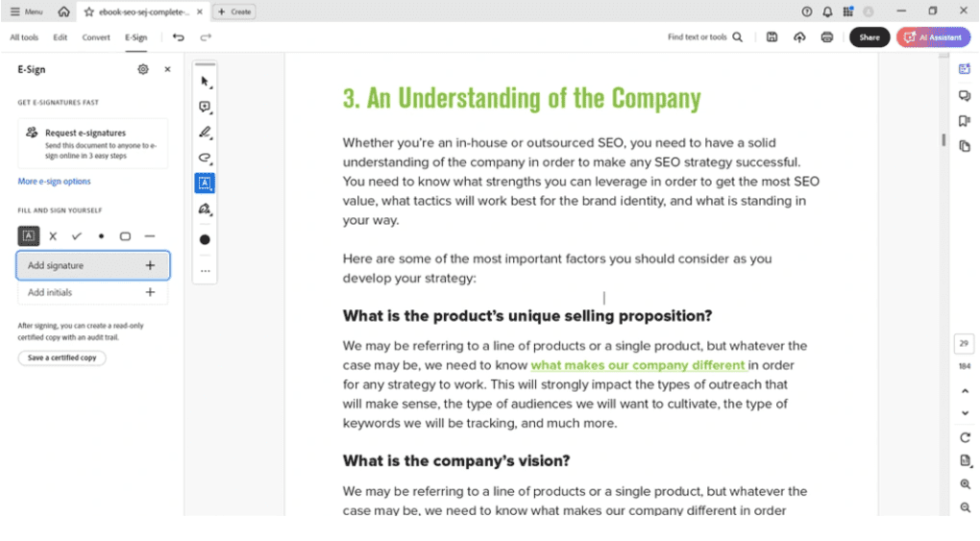The image size is (980, 541).
Task: Pick the highlighter pen tool
Action: (205, 133)
